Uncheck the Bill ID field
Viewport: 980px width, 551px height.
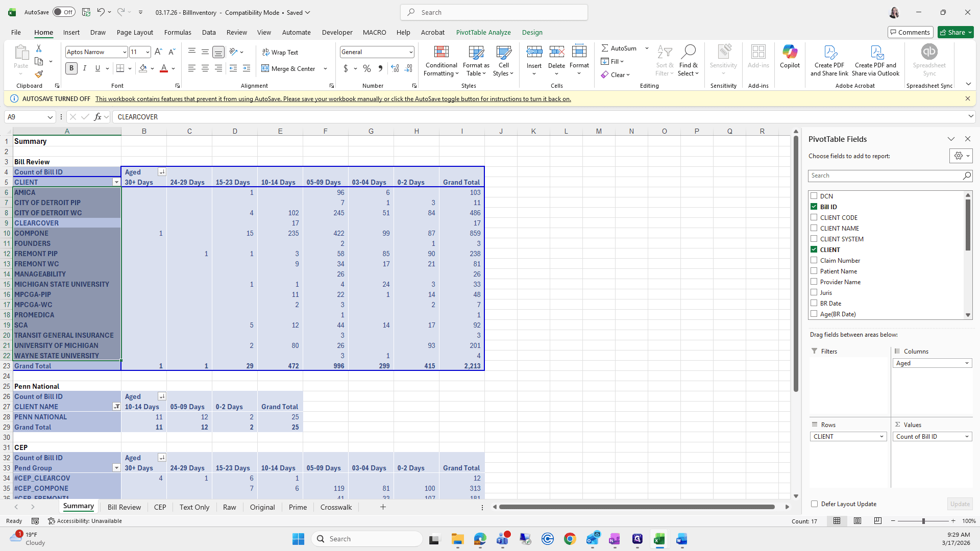[814, 207]
